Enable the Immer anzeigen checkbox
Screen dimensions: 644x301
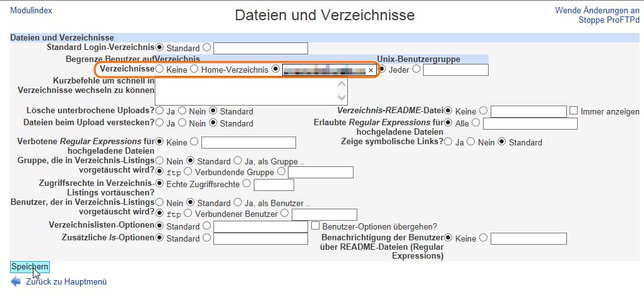(573, 111)
